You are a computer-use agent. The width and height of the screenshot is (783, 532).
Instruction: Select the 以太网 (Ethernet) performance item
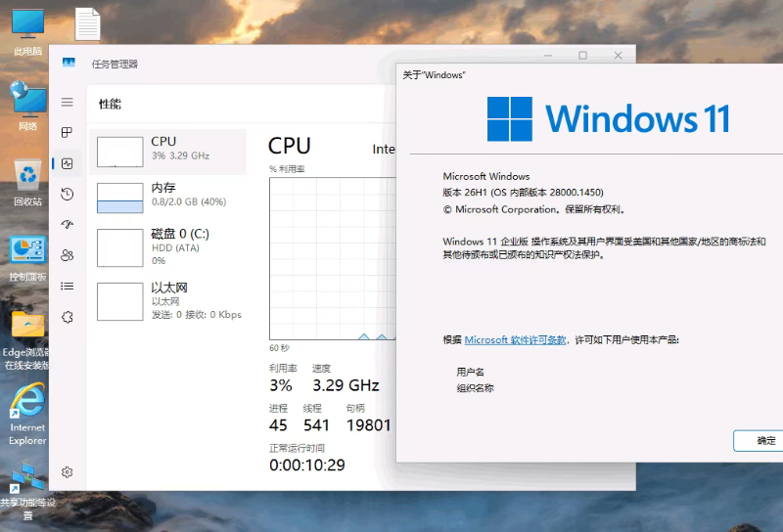coord(167,300)
